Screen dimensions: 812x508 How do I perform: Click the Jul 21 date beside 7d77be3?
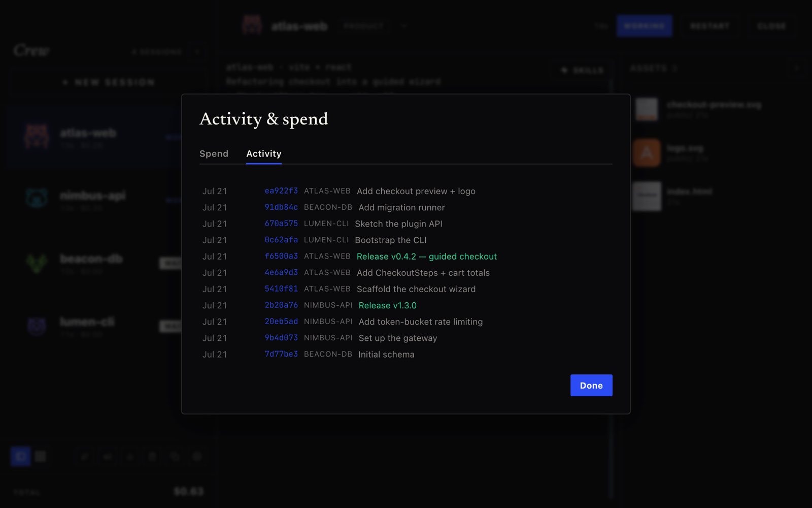point(215,354)
